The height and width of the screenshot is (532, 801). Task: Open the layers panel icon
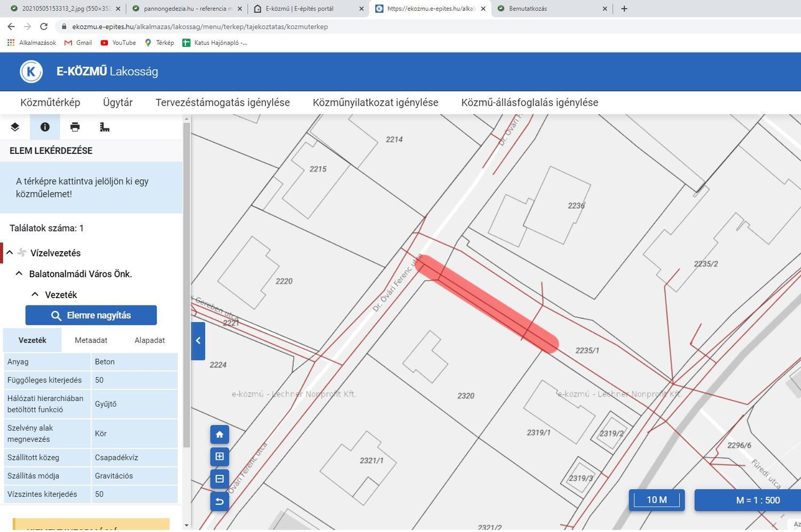pos(15,127)
